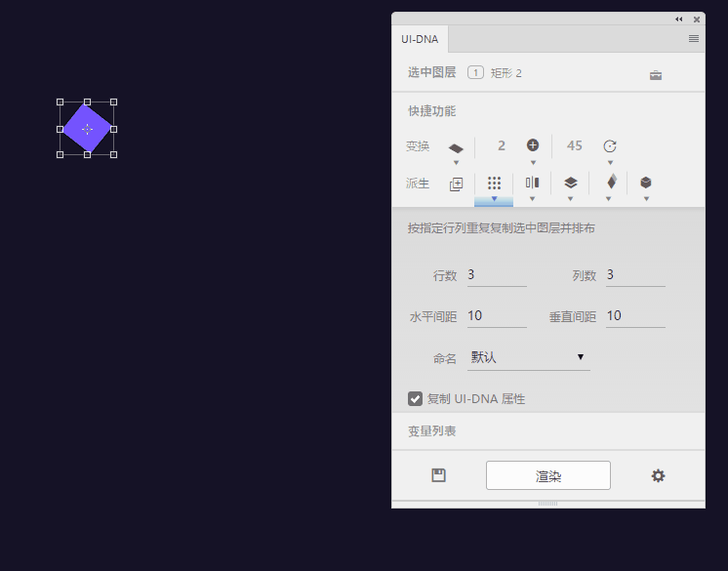Click the rotation value 45 field

(575, 145)
